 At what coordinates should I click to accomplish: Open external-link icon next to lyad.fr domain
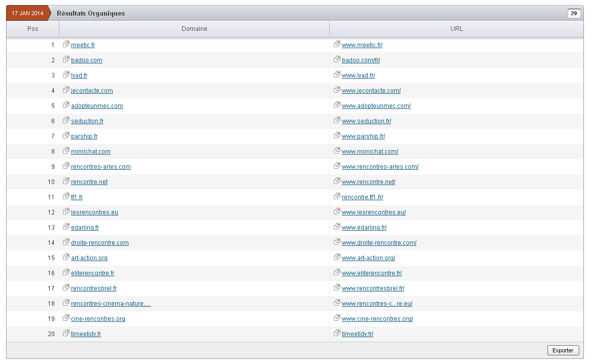(66, 74)
